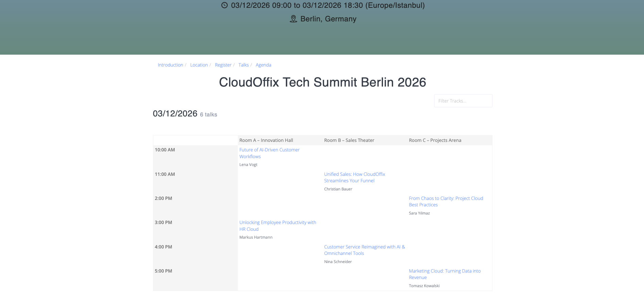Click speaker name Markus Hartmann

[x=256, y=237]
